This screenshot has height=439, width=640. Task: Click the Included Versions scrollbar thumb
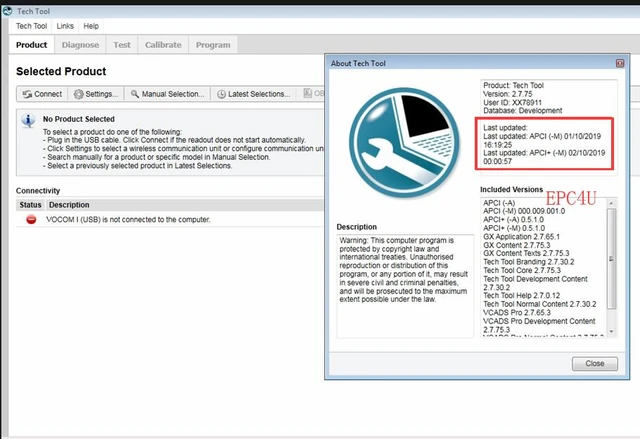(x=611, y=259)
